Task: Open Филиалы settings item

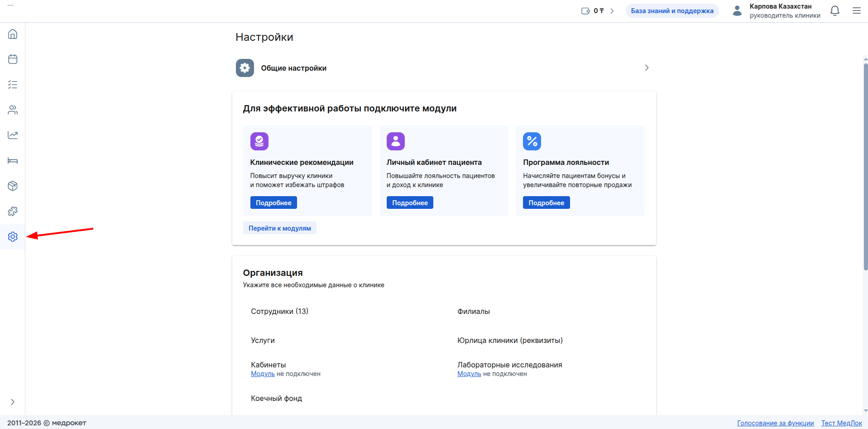Action: pyautogui.click(x=473, y=311)
